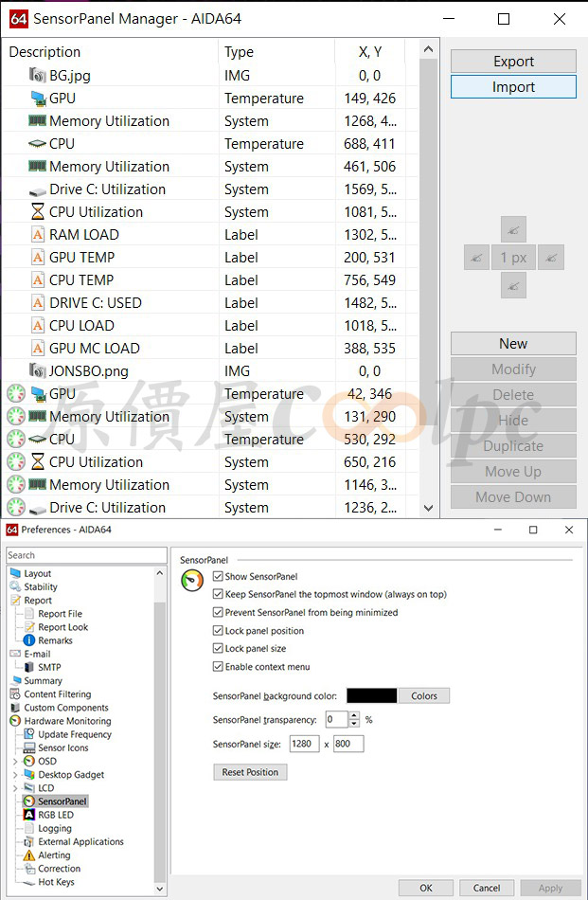Open Update Frequency under Hardware Monitoring

75,734
